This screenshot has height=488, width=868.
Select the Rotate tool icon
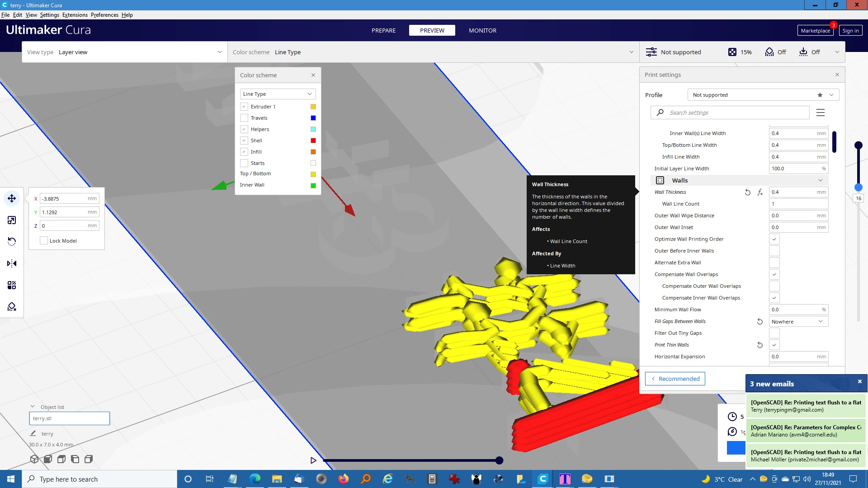(x=12, y=242)
